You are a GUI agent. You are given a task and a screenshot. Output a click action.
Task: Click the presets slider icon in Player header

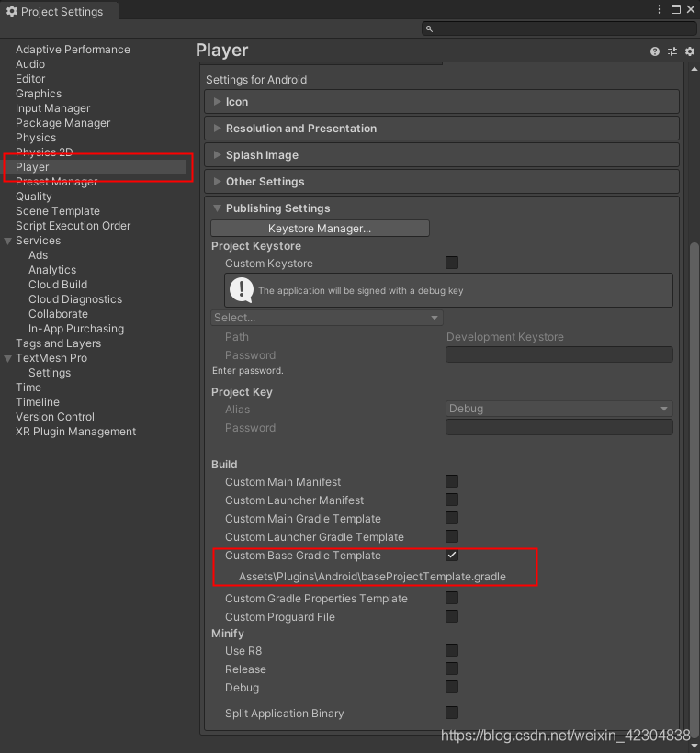pyautogui.click(x=672, y=51)
